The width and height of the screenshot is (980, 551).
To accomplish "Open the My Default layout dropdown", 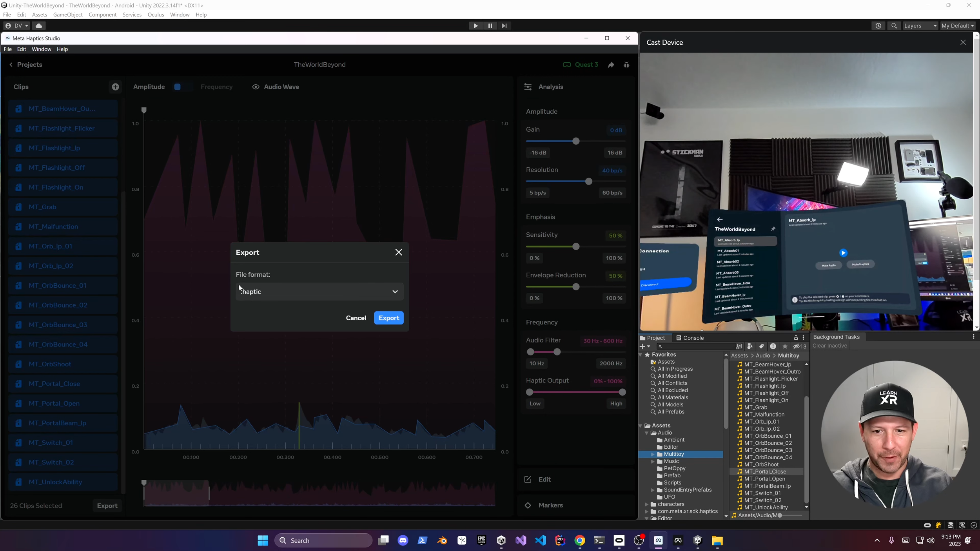I will [958, 26].
